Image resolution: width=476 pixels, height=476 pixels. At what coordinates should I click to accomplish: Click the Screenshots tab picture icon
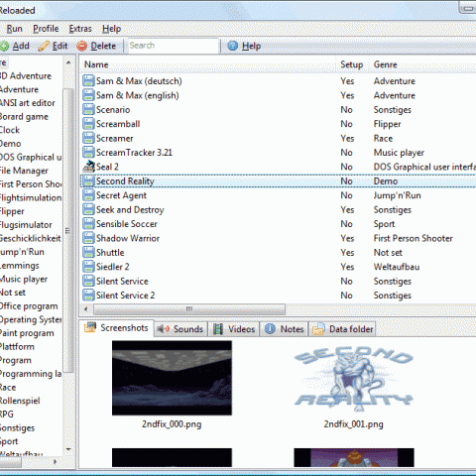(x=90, y=327)
